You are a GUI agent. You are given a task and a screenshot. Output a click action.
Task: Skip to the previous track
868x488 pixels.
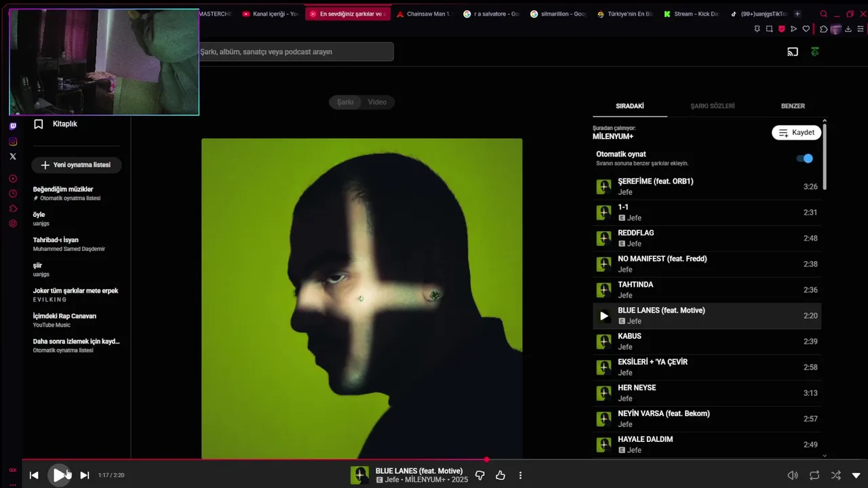tap(34, 475)
